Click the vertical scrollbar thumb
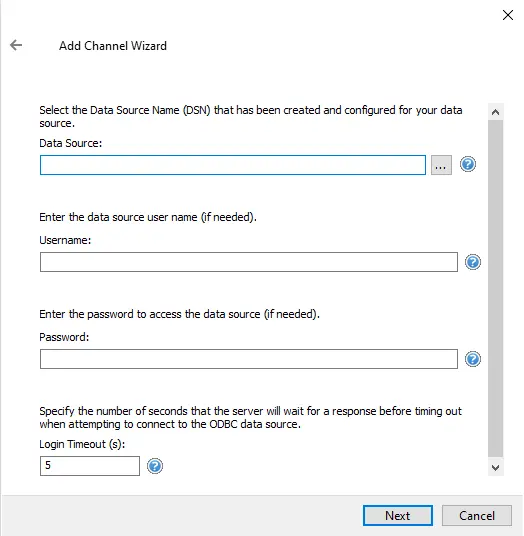524x536 pixels. (495, 288)
